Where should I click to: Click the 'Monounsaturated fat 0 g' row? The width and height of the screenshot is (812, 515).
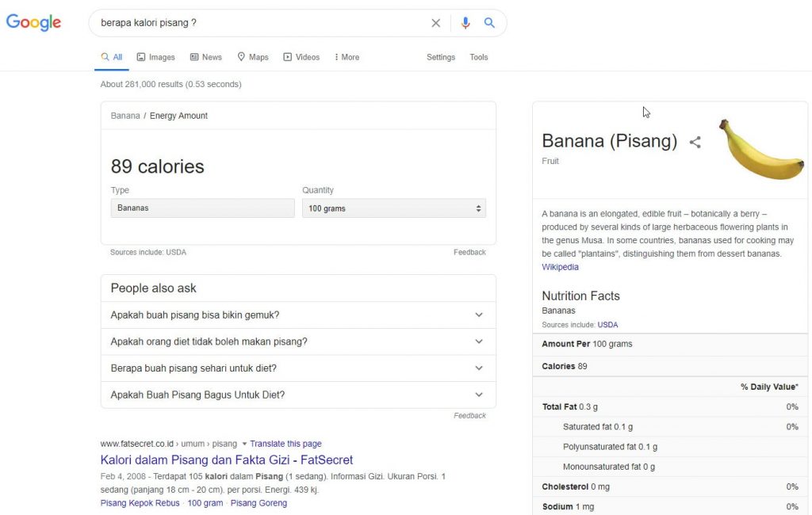point(670,467)
